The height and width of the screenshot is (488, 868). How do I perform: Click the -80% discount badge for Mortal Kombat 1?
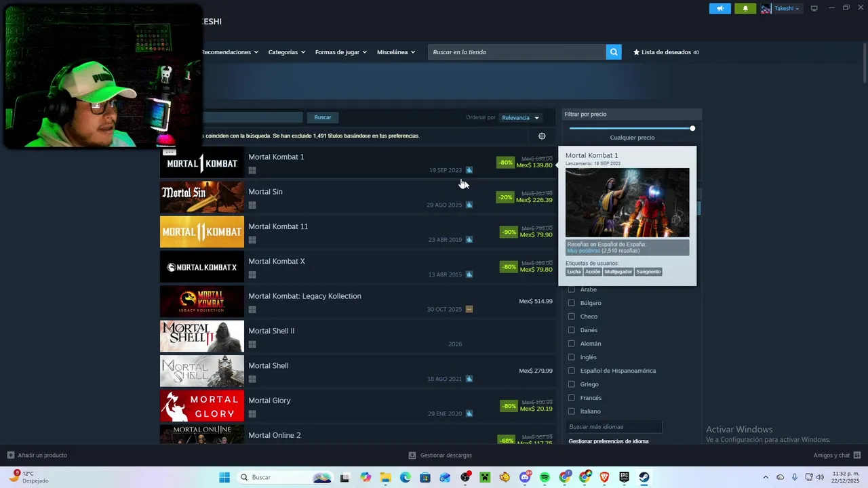click(x=505, y=163)
